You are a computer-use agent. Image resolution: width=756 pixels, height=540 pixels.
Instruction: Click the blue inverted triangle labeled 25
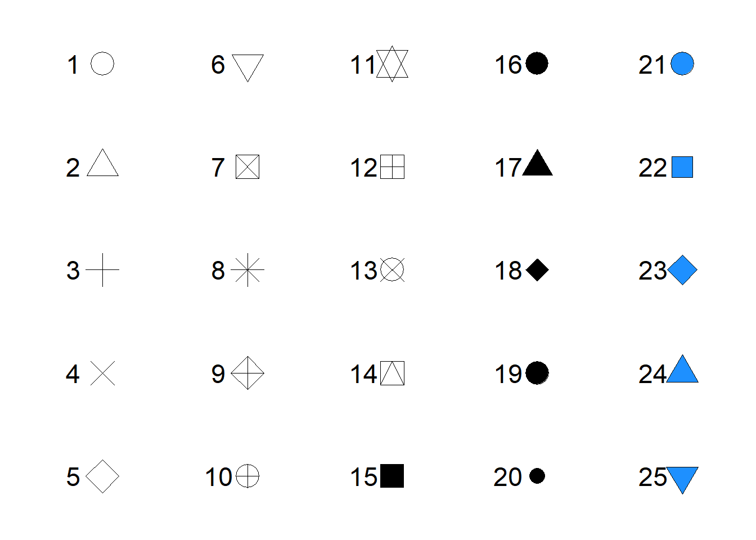click(x=682, y=480)
